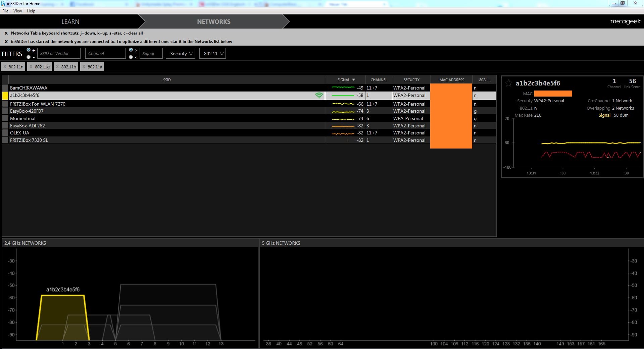Click the Overlapping 2 Networks entry

click(x=610, y=108)
